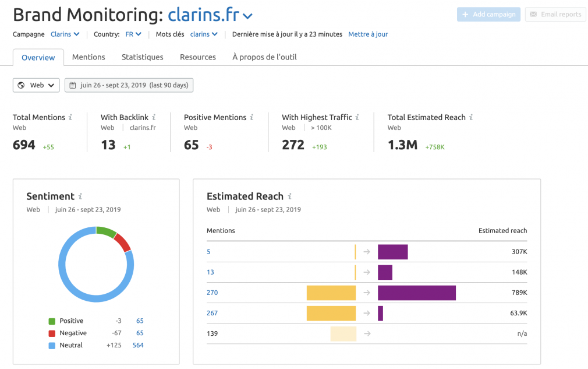Click the envelope icon on Email reports

[533, 14]
